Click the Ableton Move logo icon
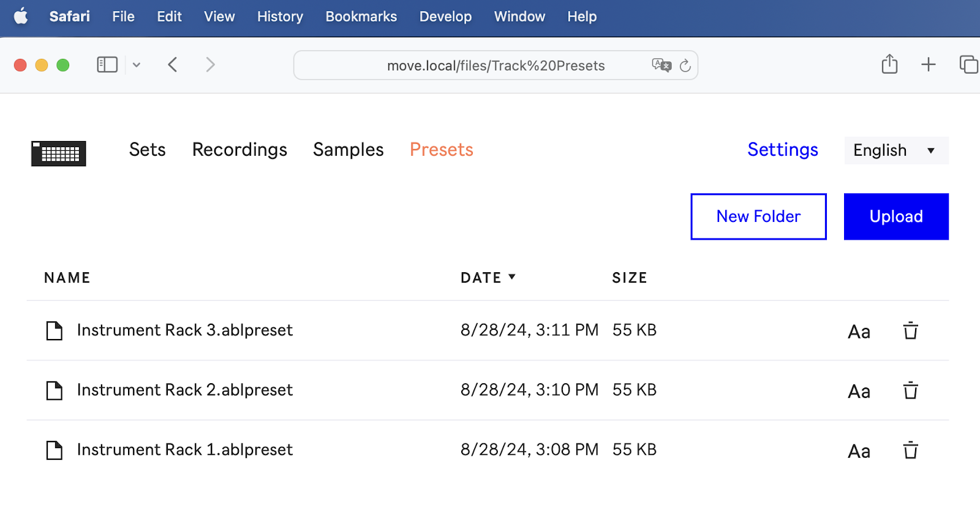Viewport: 980px width, 507px height. 59,153
